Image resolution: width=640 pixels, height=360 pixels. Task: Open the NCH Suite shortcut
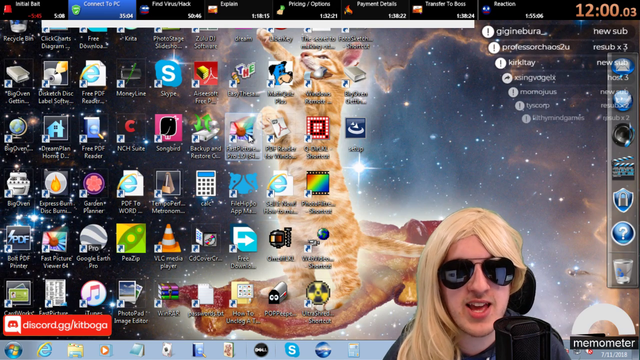pos(131,133)
